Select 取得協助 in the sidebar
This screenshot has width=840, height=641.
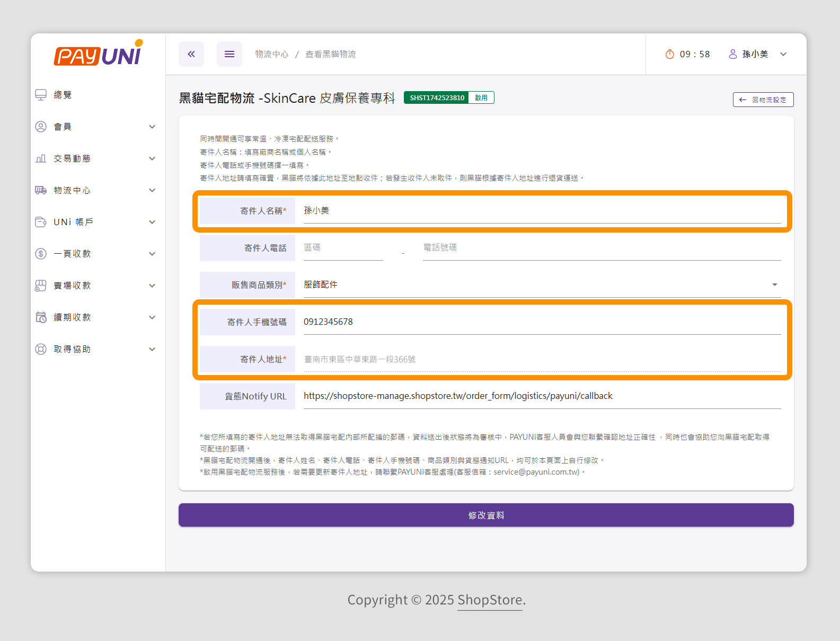point(72,349)
